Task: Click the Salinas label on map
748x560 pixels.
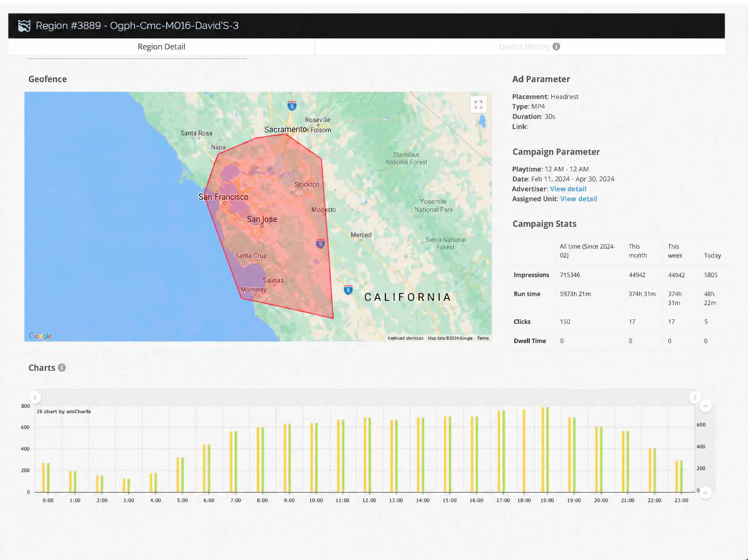Action: click(273, 281)
